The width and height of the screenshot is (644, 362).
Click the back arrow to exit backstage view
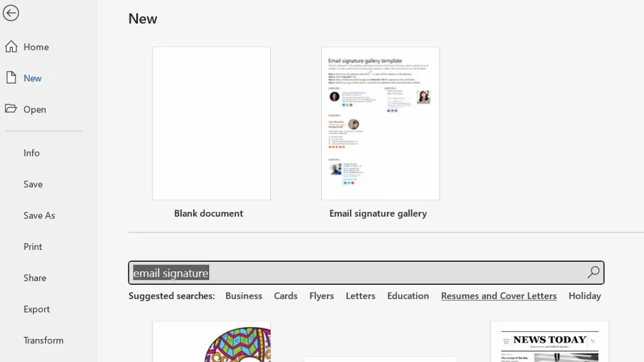[x=11, y=13]
